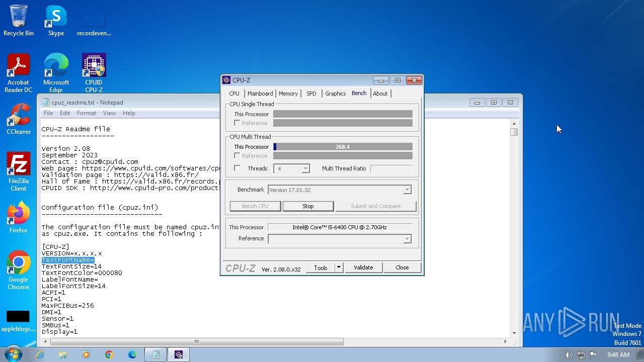Open Chrome from the taskbar
Screen dimensions: 644x362
tap(109, 354)
